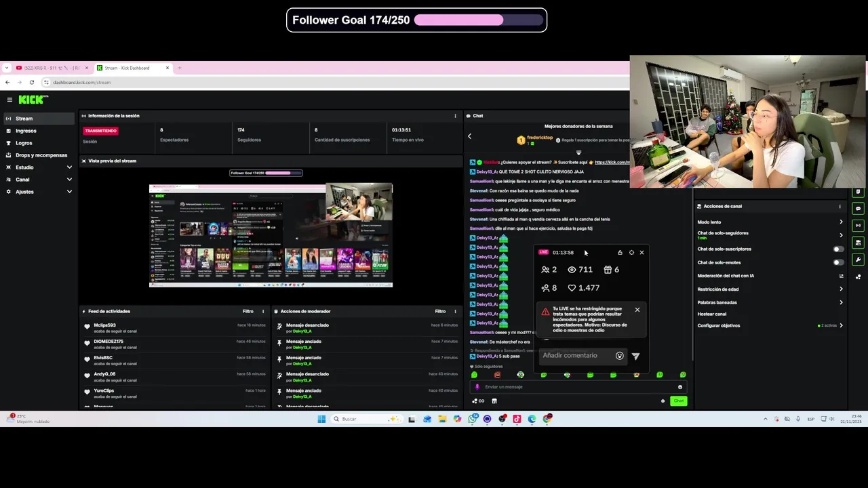Click the green Kick logo
The height and width of the screenshot is (488, 868).
[33, 100]
